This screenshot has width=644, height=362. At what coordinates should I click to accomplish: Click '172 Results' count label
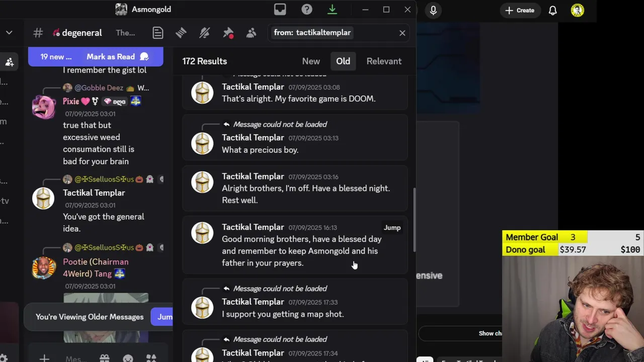[x=205, y=61]
